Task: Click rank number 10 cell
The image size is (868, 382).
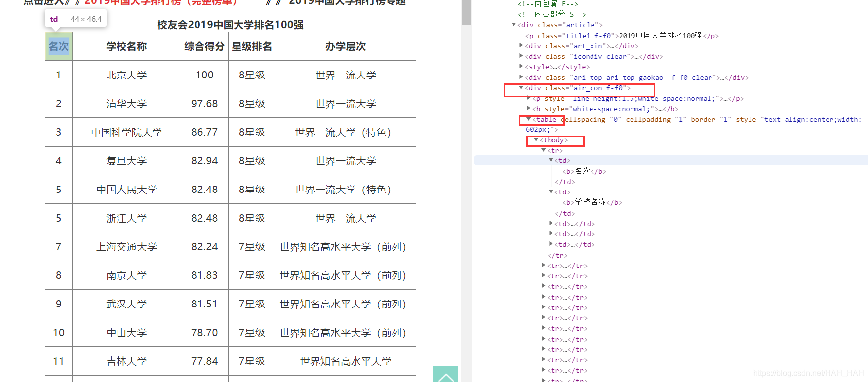Action: tap(59, 333)
